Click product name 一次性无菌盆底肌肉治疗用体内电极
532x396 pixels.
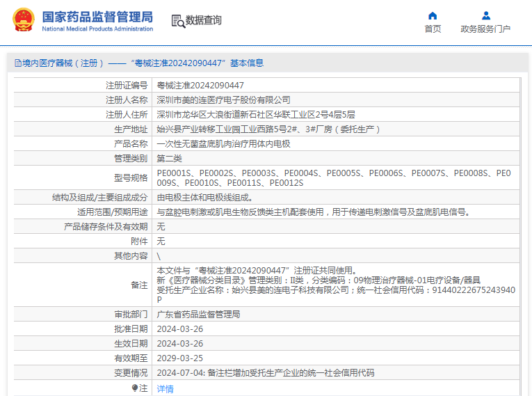tap(224, 144)
